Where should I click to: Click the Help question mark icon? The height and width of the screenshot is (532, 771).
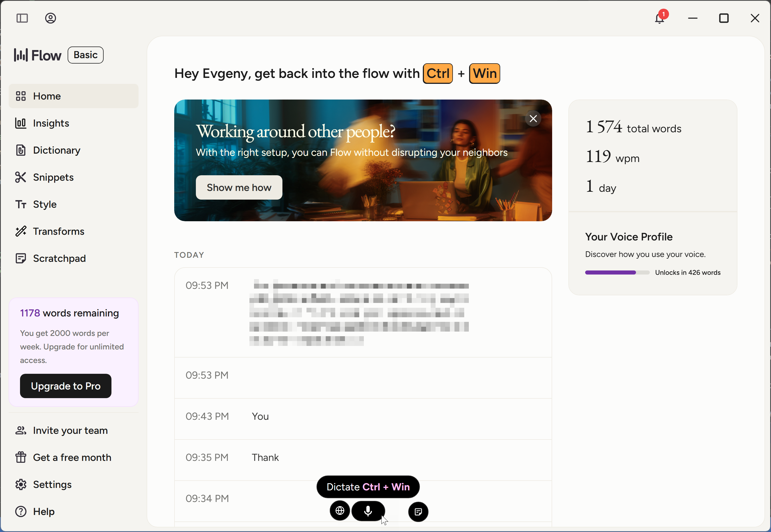[x=21, y=511]
